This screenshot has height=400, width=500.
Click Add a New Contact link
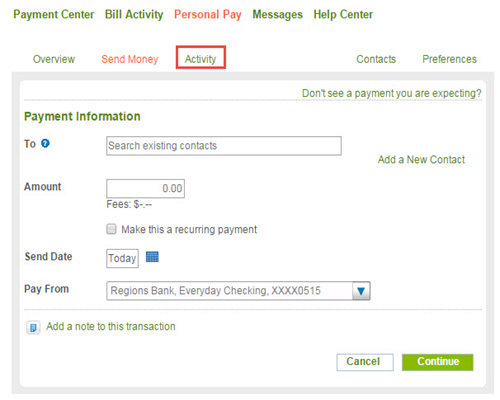(x=421, y=160)
